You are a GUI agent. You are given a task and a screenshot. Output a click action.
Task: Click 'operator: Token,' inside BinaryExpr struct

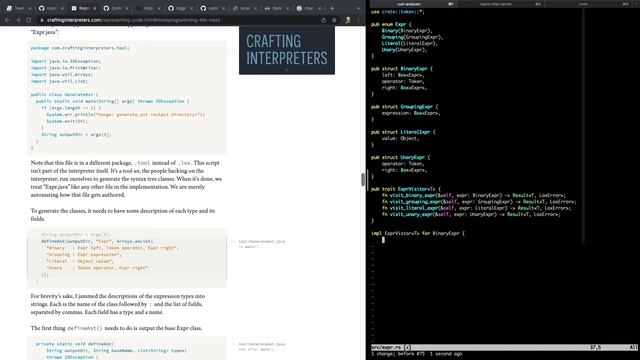(404, 81)
